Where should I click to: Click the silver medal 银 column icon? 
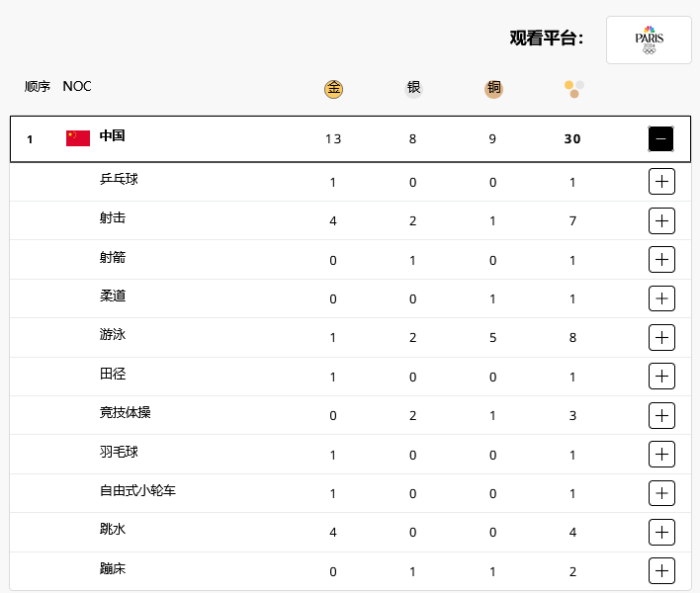coord(413,88)
